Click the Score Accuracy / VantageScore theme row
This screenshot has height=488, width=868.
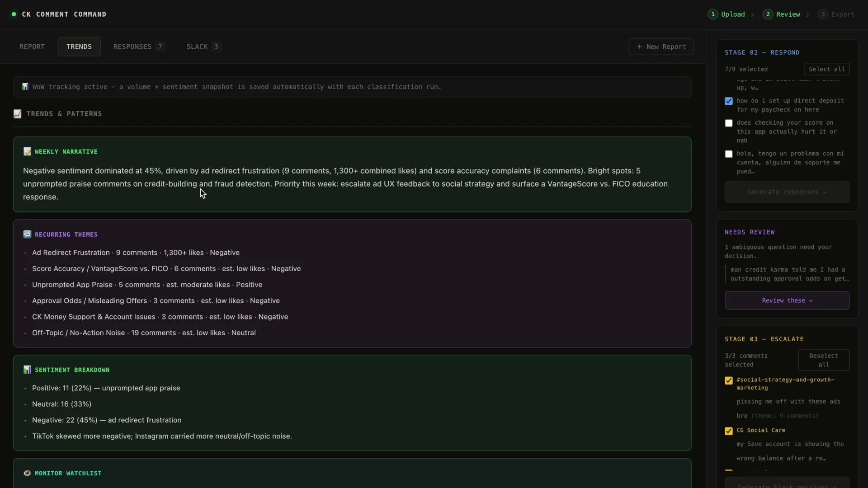tap(166, 268)
